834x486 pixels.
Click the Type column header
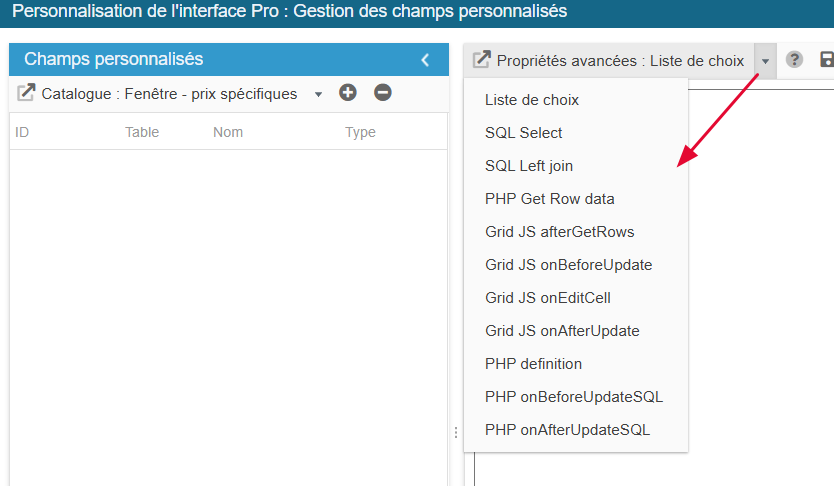360,132
